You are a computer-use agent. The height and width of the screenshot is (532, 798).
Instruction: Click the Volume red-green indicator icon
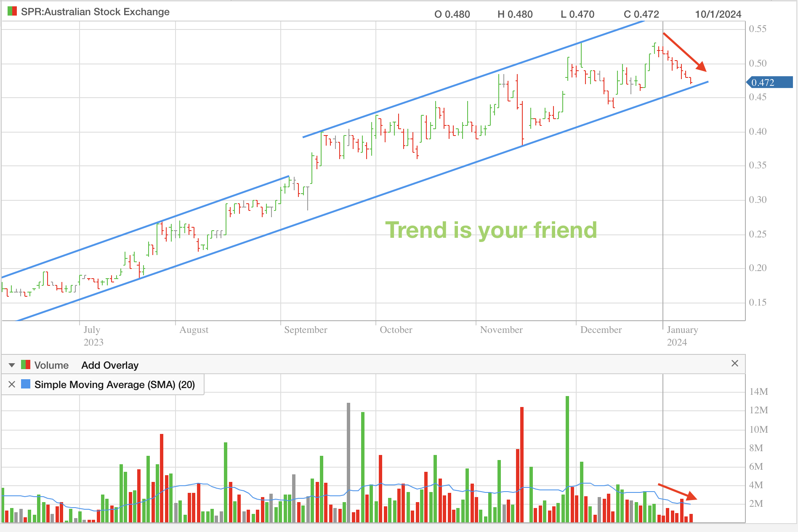click(x=26, y=364)
